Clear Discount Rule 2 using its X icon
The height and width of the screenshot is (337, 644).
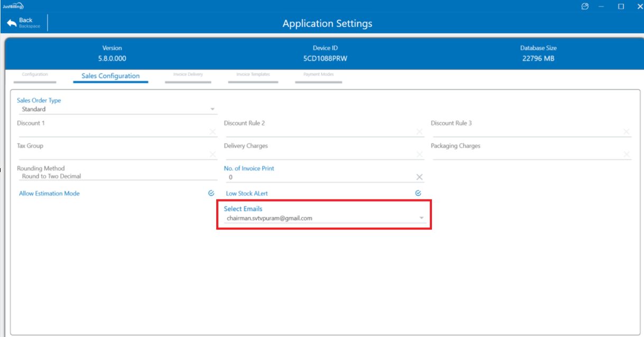coord(419,132)
